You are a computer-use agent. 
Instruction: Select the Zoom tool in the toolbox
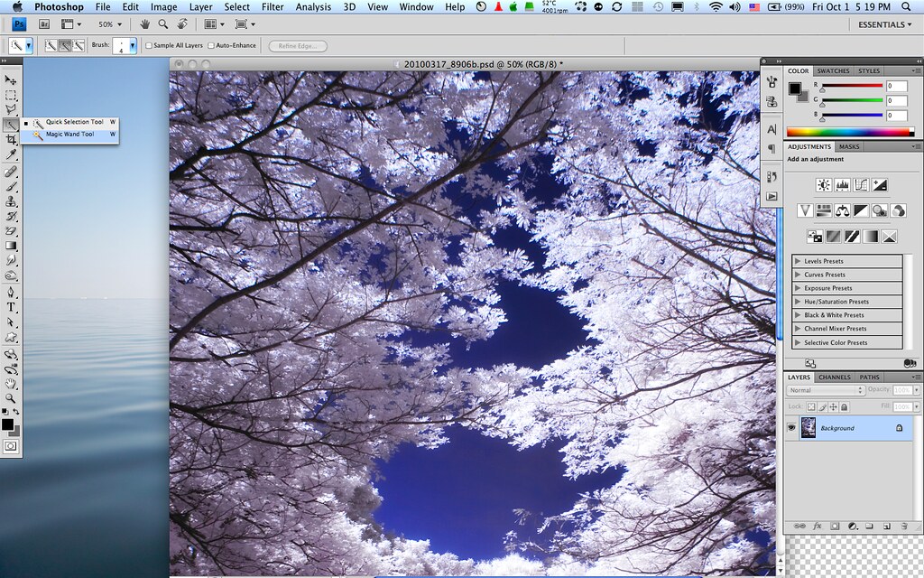coord(11,398)
